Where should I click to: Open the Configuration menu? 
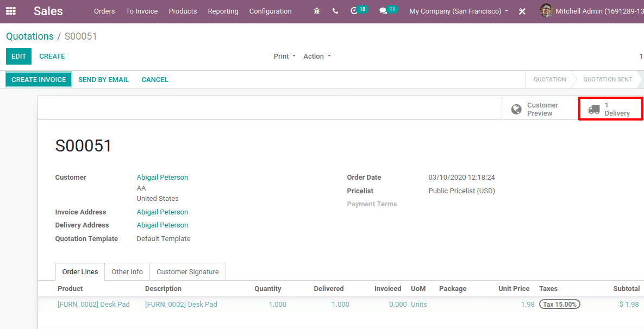pos(270,11)
